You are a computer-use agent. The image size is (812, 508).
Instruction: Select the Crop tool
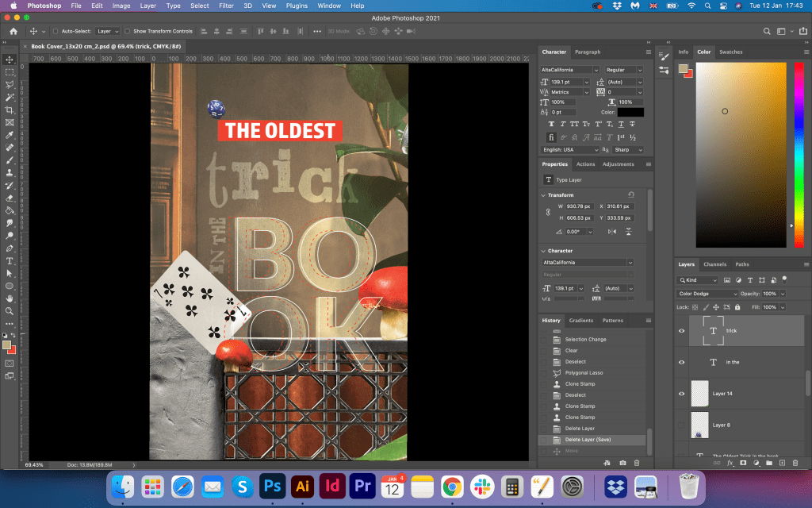point(10,110)
